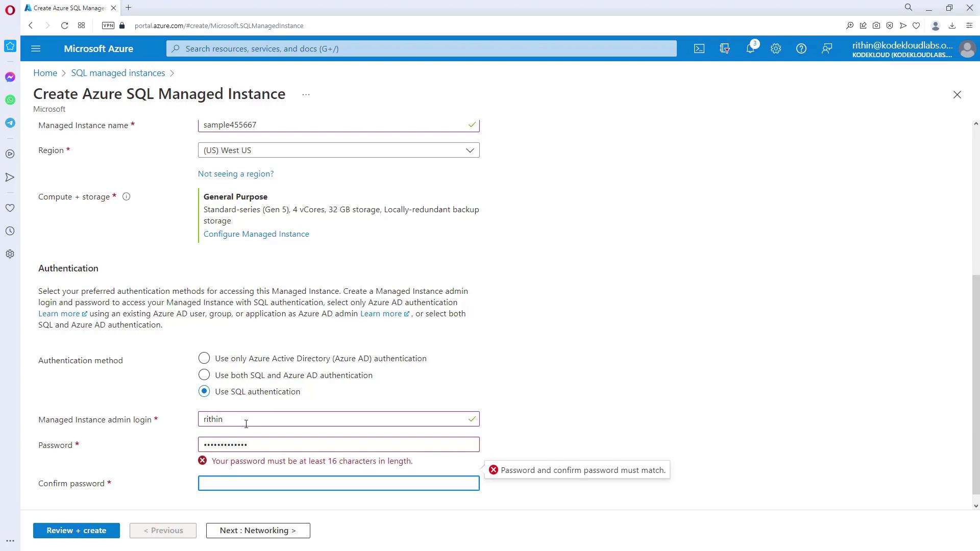The width and height of the screenshot is (980, 551).
Task: Click Compute + storage info icon
Action: click(126, 197)
